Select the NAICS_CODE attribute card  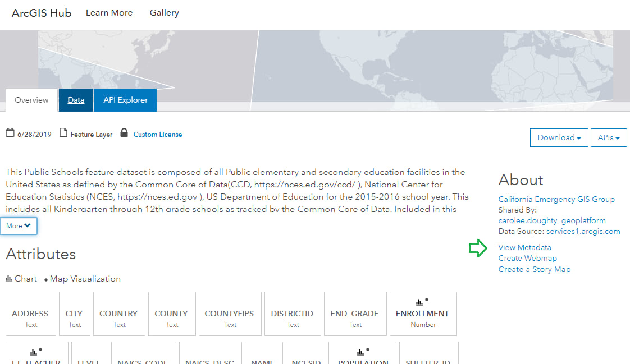tap(143, 353)
